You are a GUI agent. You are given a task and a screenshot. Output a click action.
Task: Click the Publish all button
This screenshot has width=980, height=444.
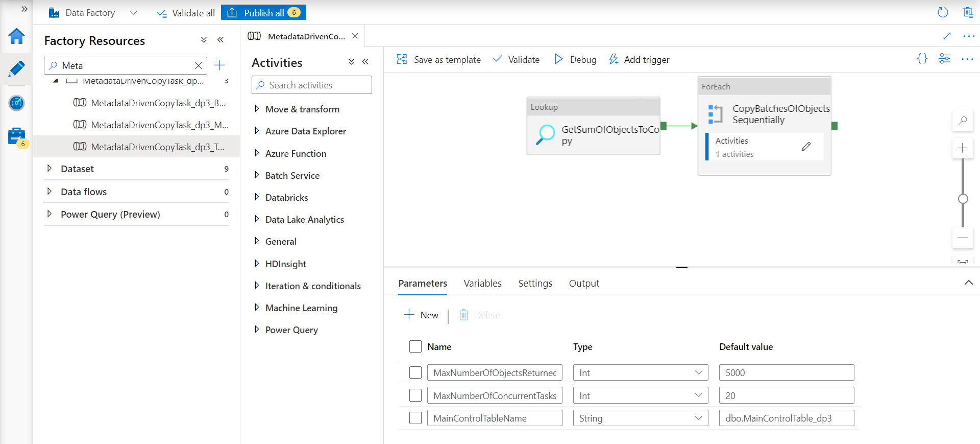[263, 13]
